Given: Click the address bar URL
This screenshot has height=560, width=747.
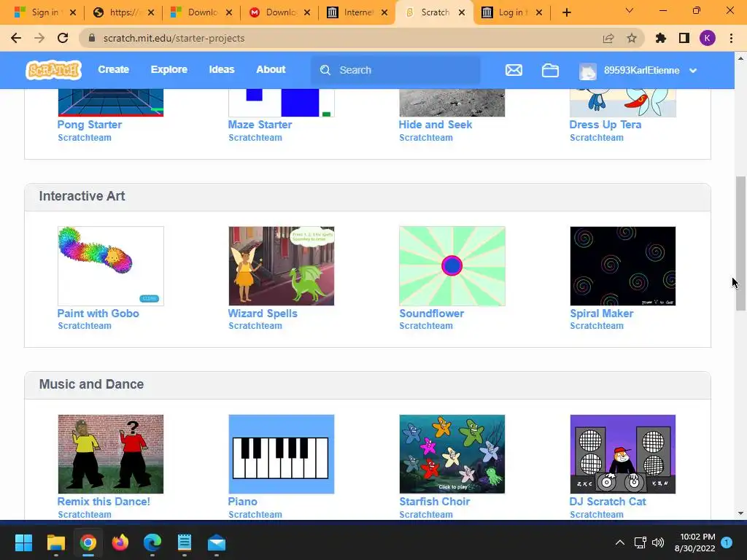Looking at the screenshot, I should 174,38.
